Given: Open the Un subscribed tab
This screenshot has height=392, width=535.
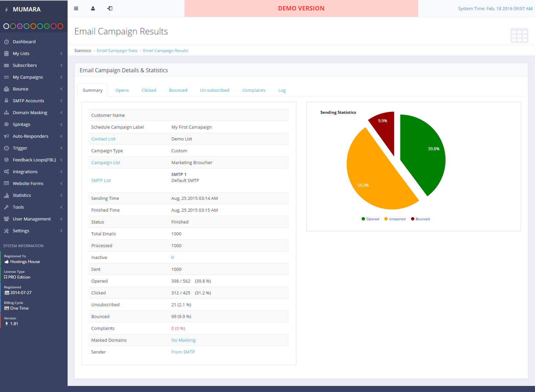Looking at the screenshot, I should pyautogui.click(x=215, y=90).
